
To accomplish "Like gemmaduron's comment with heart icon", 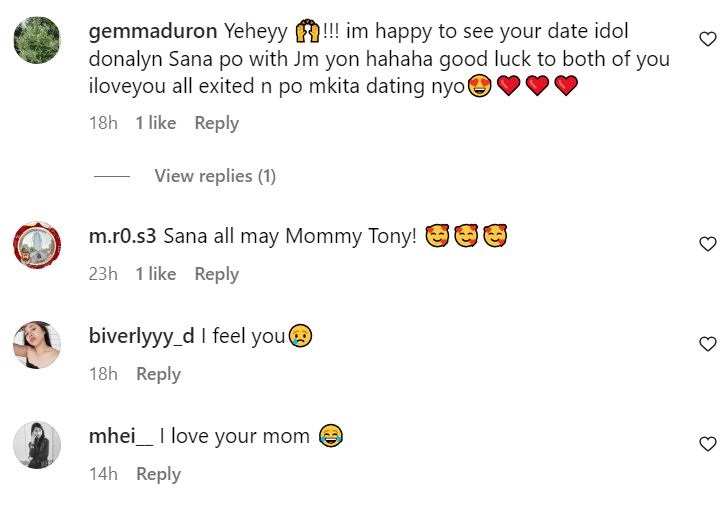I will (707, 40).
